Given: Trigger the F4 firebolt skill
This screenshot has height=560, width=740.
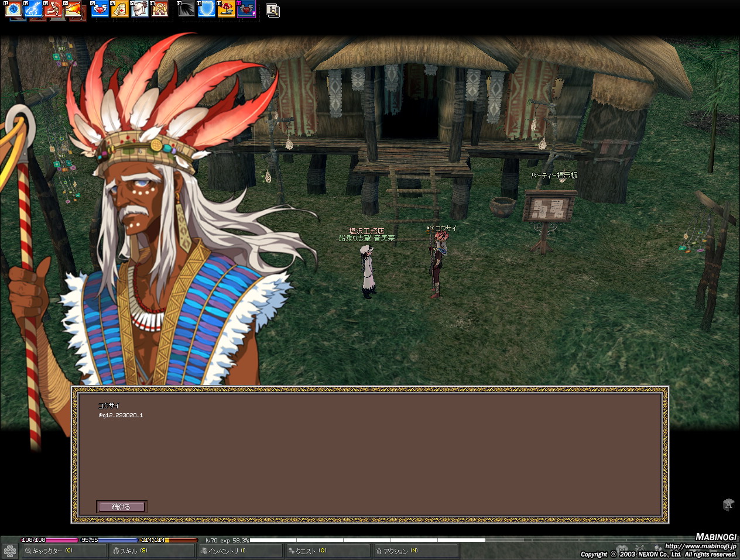Looking at the screenshot, I should (73, 9).
